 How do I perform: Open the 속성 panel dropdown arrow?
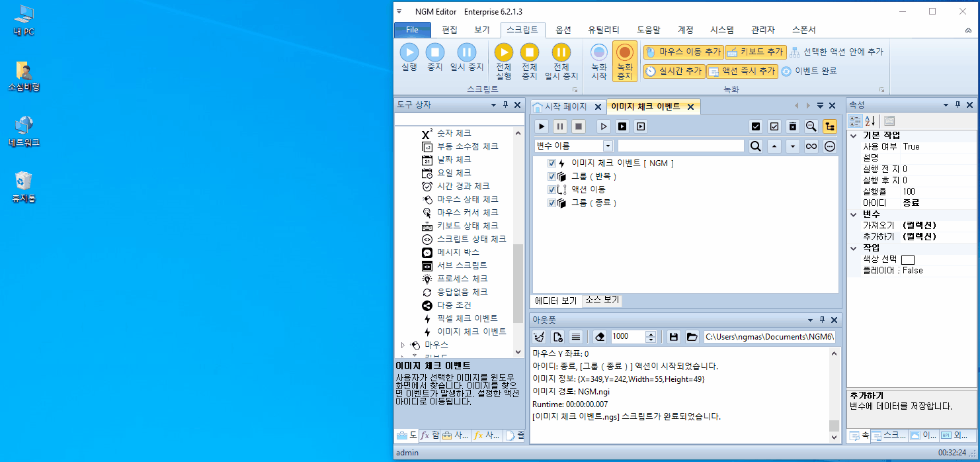pos(946,105)
